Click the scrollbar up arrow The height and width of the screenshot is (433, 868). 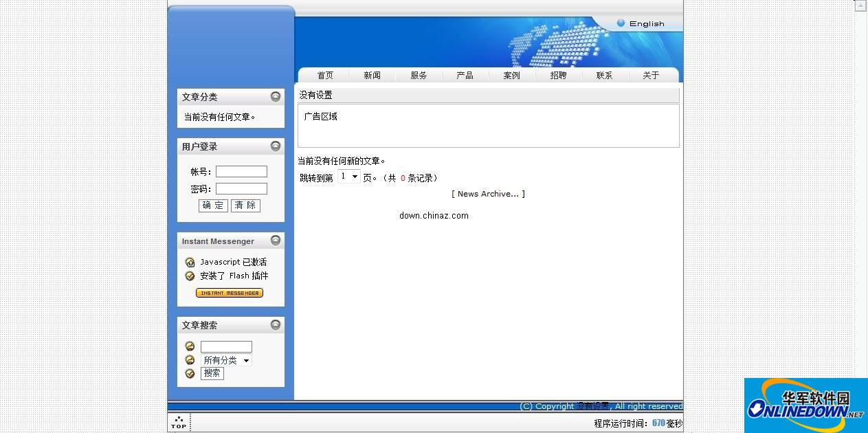(x=860, y=5)
